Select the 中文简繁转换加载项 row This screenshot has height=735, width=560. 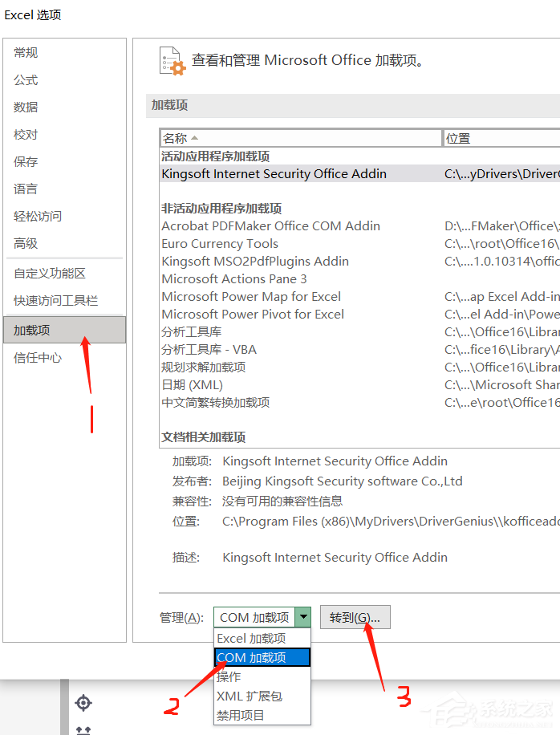click(x=359, y=403)
